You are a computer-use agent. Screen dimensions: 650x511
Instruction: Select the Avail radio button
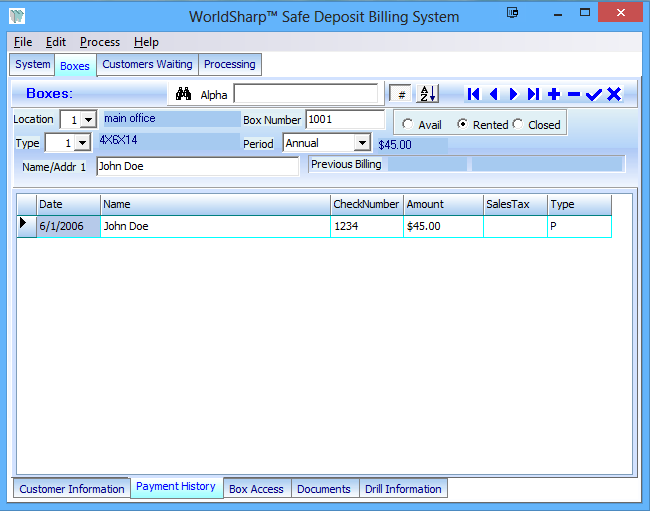[407, 125]
